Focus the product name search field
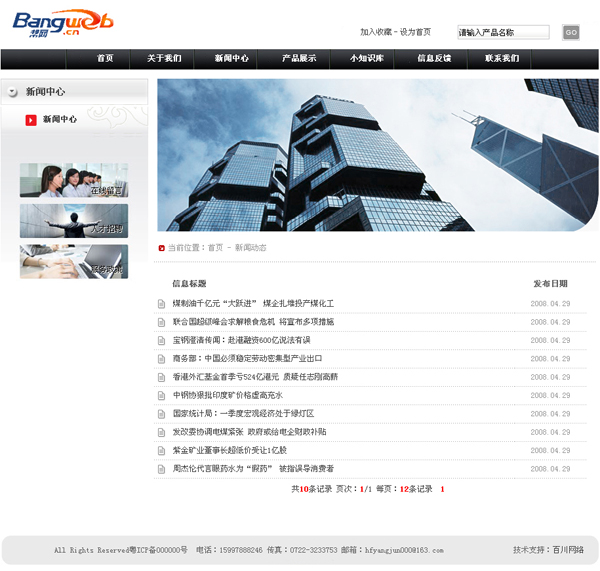The height and width of the screenshot is (571, 600). (x=503, y=32)
